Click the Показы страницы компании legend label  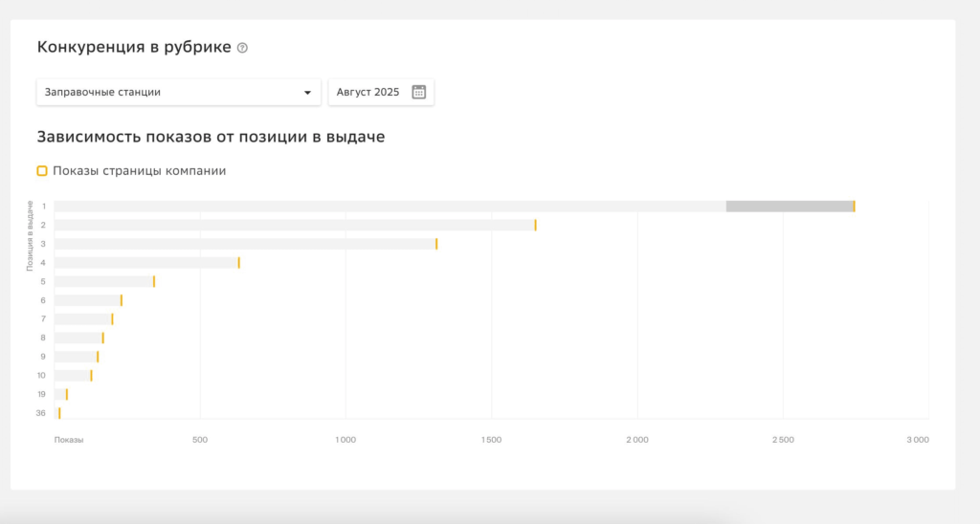pyautogui.click(x=140, y=171)
